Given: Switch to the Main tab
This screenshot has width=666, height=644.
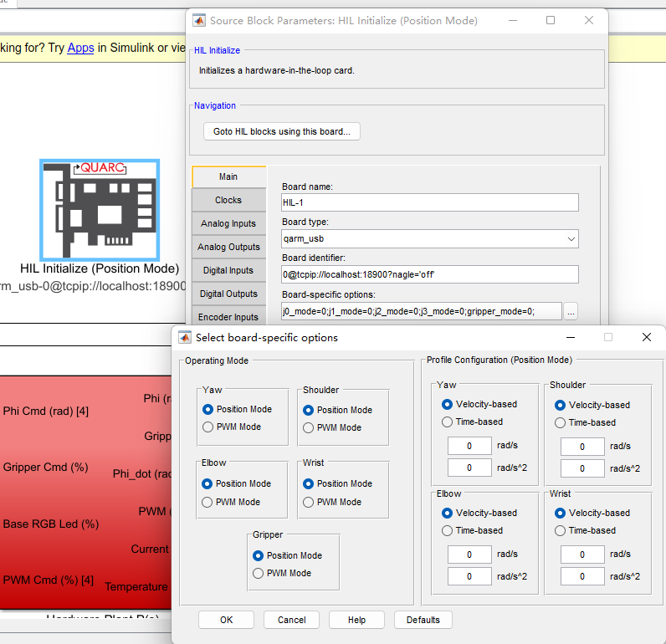Looking at the screenshot, I should [228, 176].
